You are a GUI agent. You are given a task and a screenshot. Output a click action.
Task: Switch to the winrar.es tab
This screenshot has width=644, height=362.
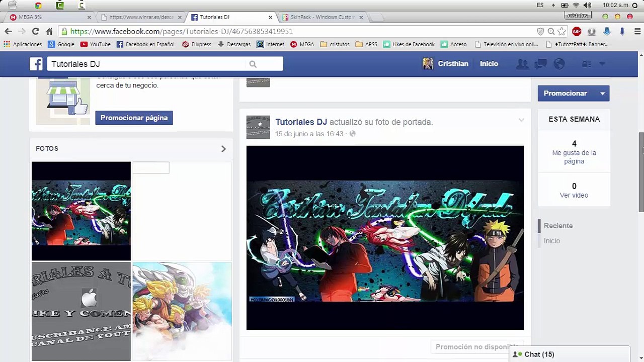[141, 17]
